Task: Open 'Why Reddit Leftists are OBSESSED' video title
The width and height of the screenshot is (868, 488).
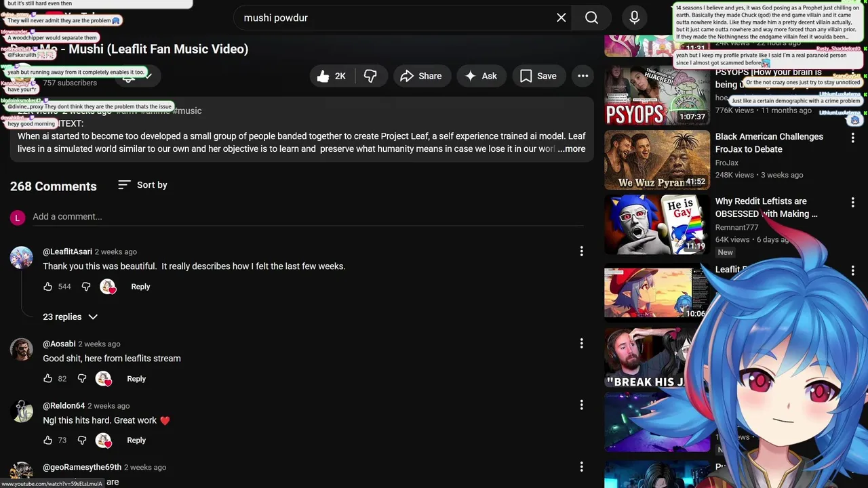Action: (766, 207)
